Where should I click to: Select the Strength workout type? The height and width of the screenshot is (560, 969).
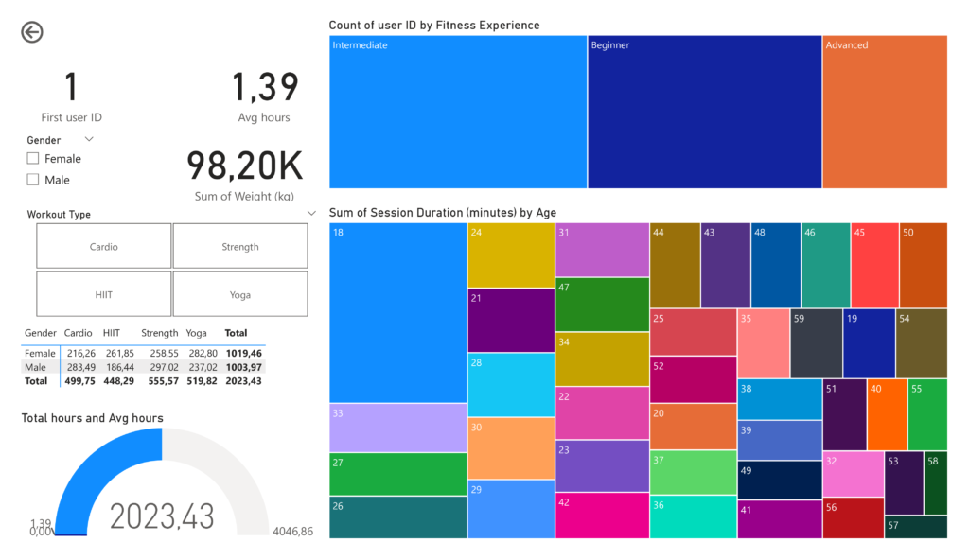[x=240, y=246]
